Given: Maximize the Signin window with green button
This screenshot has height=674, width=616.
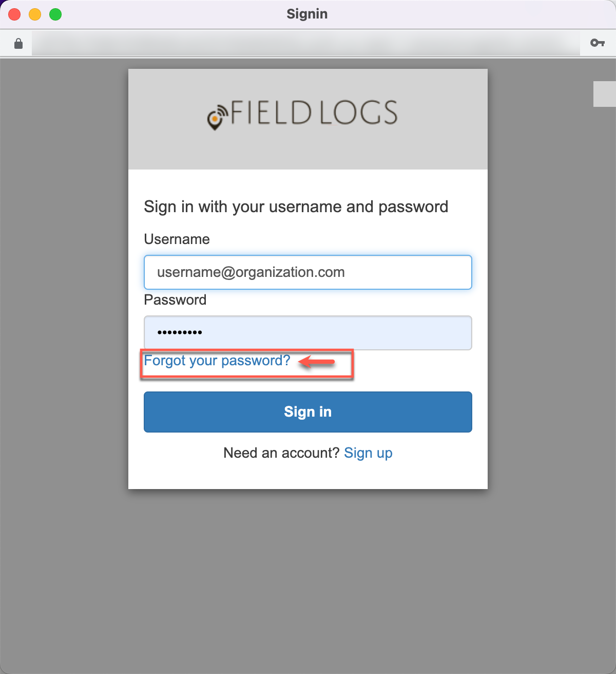Looking at the screenshot, I should [55, 14].
